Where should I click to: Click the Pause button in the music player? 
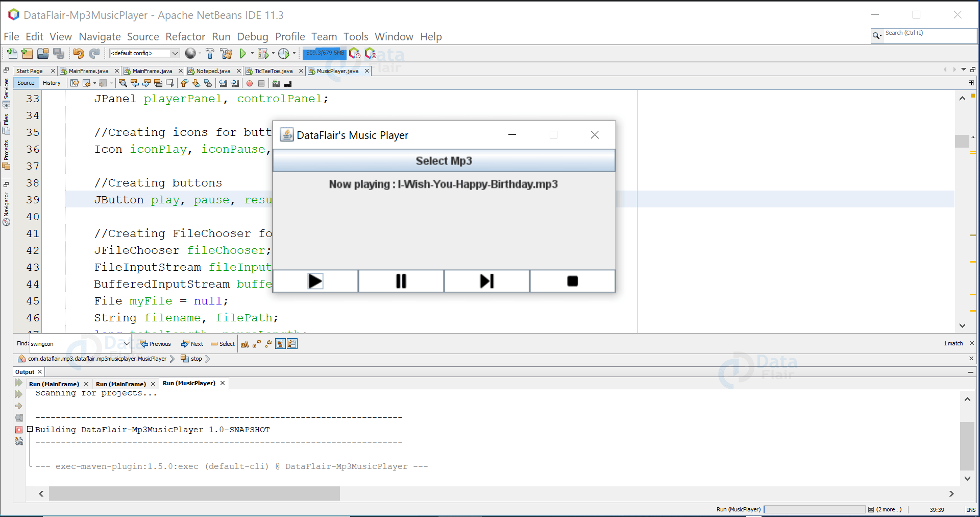click(x=401, y=281)
